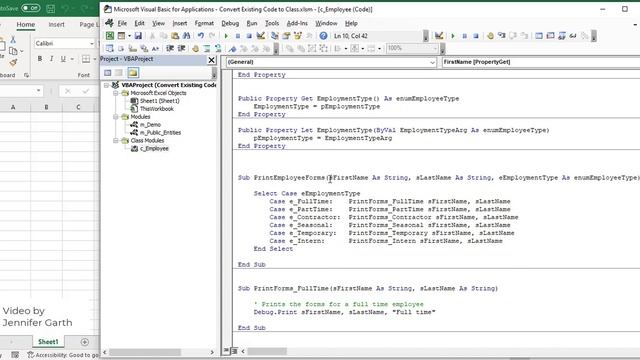
Task: Click Accessibility status in Excel status bar
Action: tap(63, 355)
